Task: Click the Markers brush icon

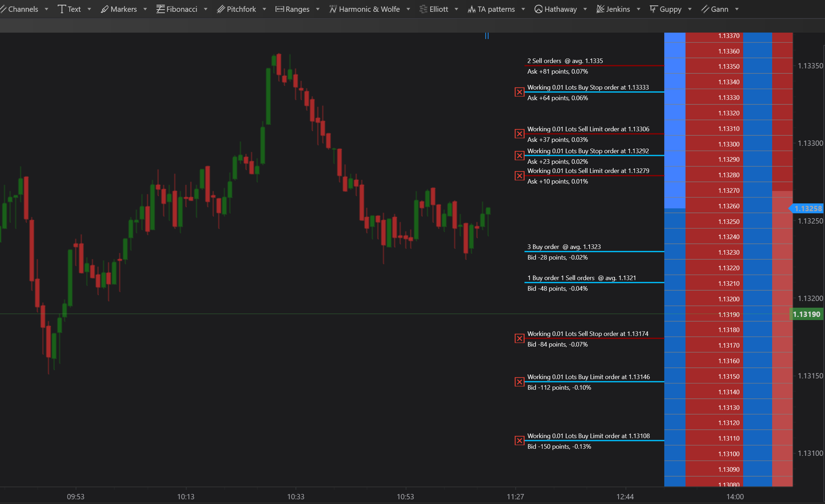Action: click(104, 9)
